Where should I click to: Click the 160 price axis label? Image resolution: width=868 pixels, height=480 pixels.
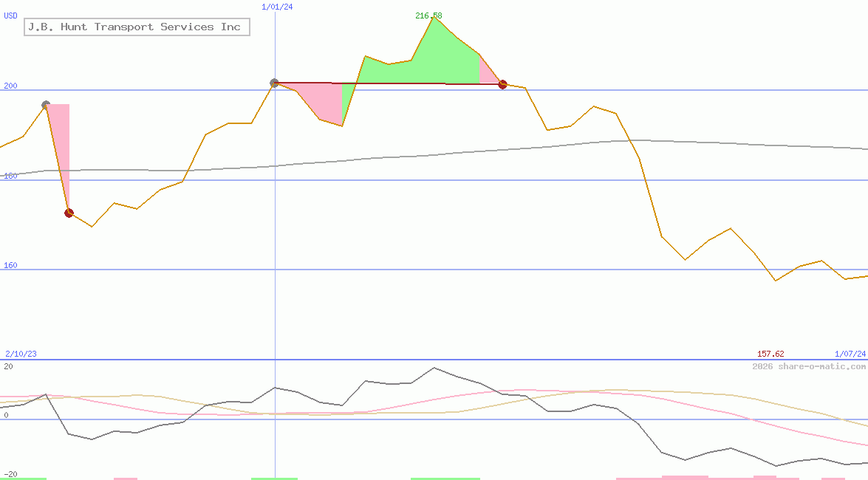pyautogui.click(x=10, y=265)
